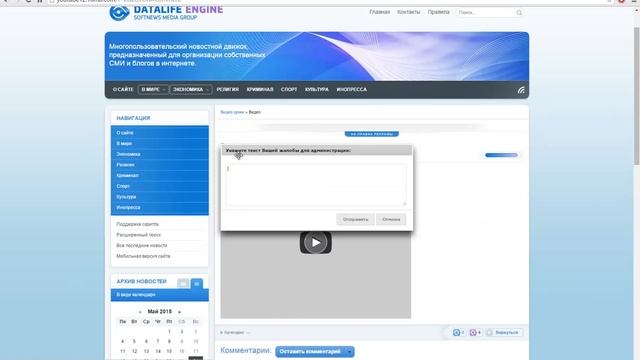Image resolution: width=640 pixels, height=360 pixels.
Task: Click the page vertical scrollbar
Action: click(636, 96)
